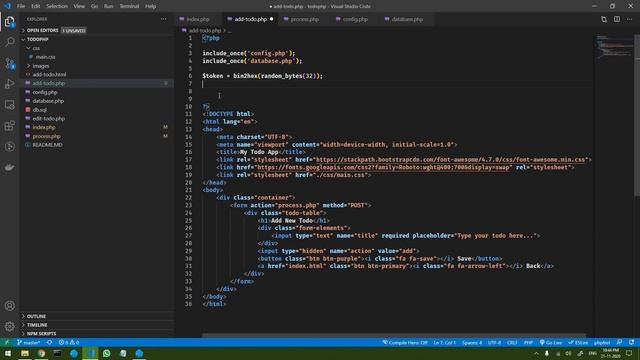Switch to the database.php tab
This screenshot has width=640, height=360.
point(407,19)
